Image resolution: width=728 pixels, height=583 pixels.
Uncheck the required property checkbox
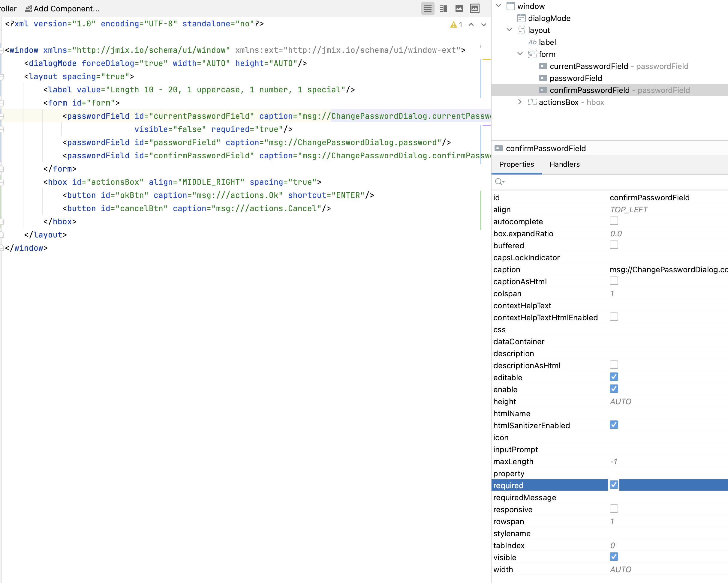tap(614, 485)
